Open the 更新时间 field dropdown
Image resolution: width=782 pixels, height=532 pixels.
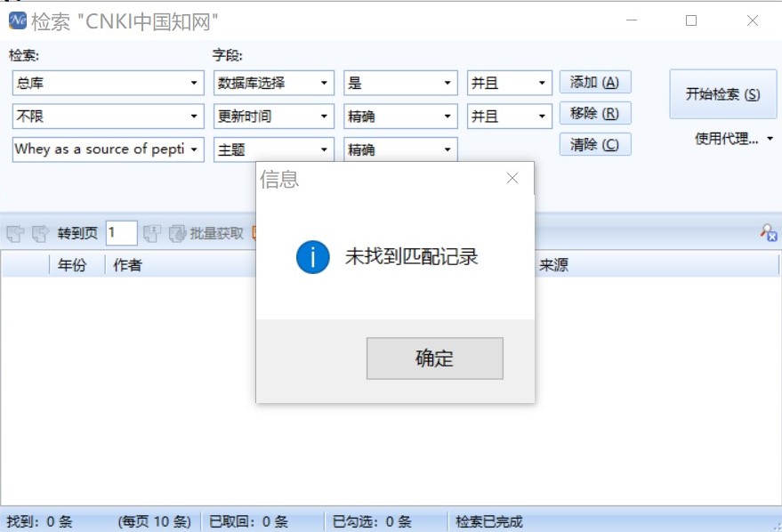click(x=324, y=117)
